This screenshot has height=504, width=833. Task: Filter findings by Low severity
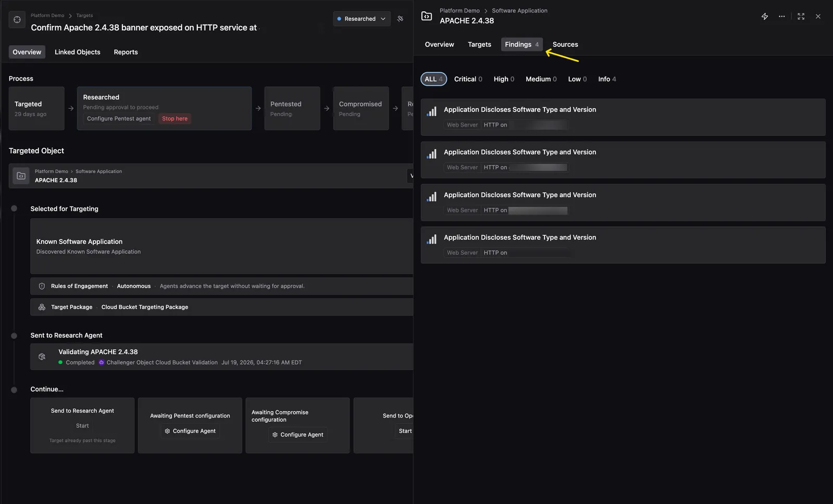[x=577, y=79]
